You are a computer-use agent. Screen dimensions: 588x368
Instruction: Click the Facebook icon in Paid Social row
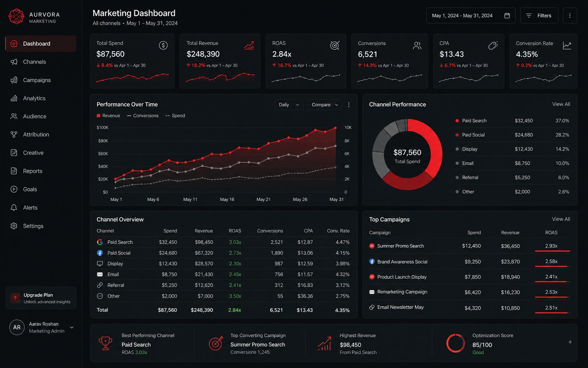[x=100, y=253]
